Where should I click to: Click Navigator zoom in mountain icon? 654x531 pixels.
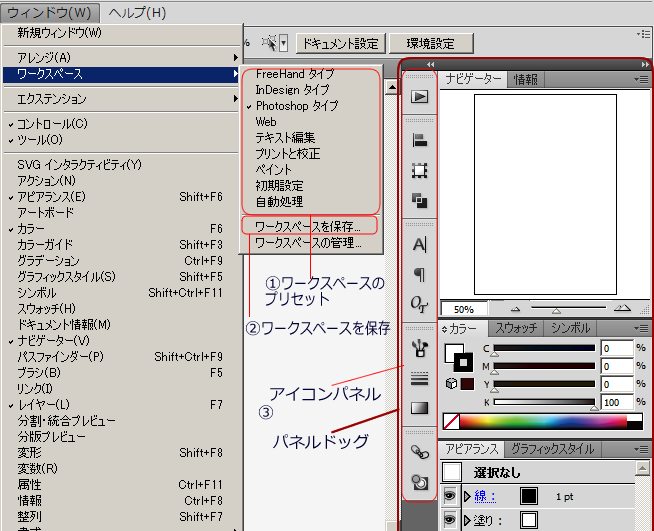pyautogui.click(x=622, y=308)
